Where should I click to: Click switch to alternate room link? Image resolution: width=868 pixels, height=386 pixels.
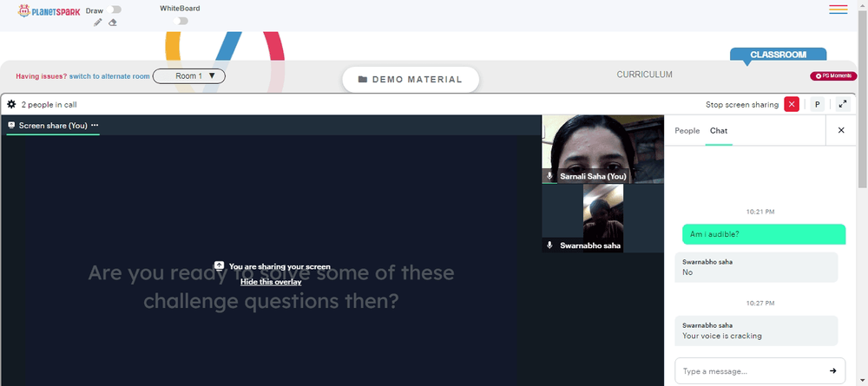pos(109,76)
